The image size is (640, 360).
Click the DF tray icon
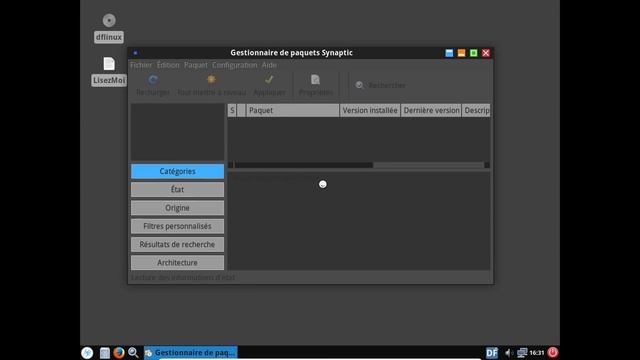(491, 353)
